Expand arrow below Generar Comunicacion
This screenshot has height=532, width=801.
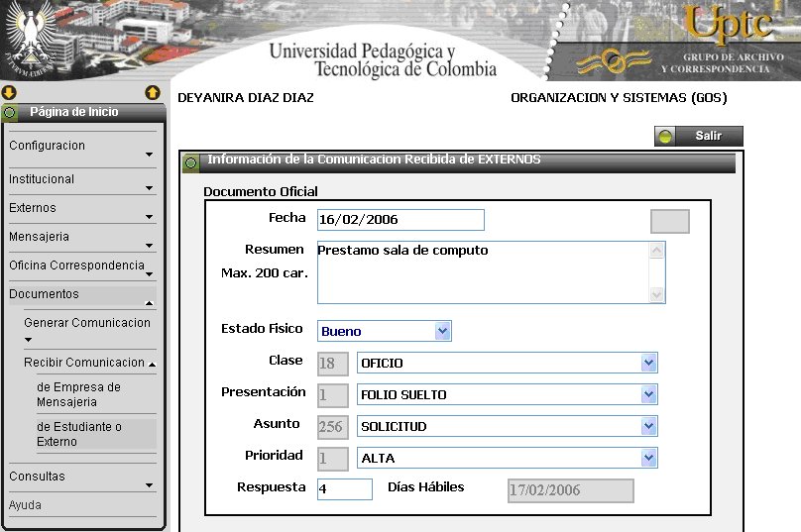28,340
